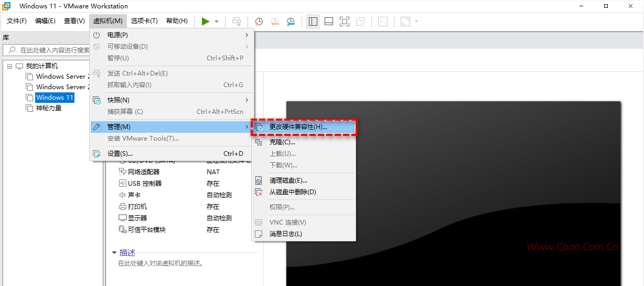
Task: Open the 电源(P) submenu
Action: click(x=172, y=35)
